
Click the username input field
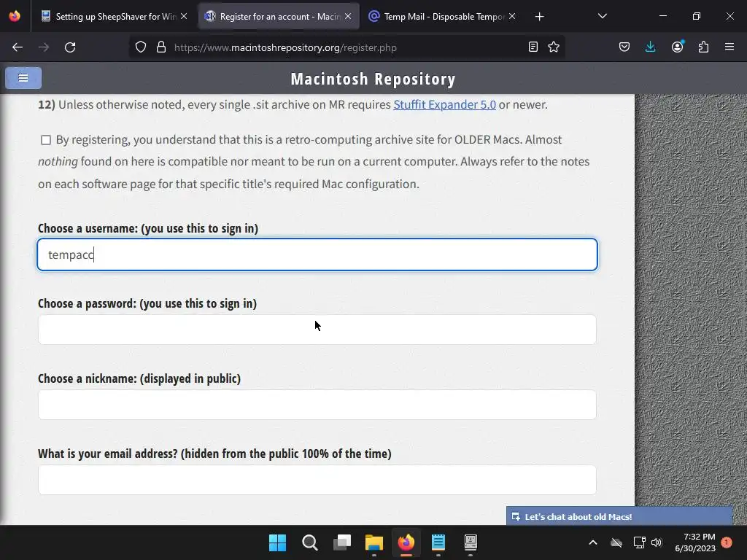click(x=317, y=254)
